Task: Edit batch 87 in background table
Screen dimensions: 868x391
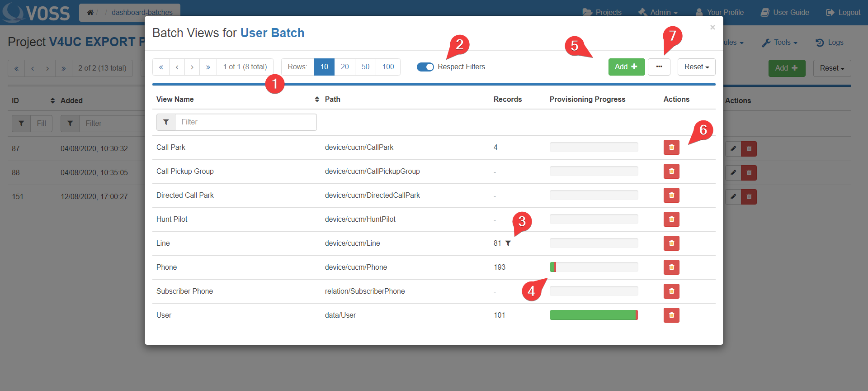Action: point(733,148)
